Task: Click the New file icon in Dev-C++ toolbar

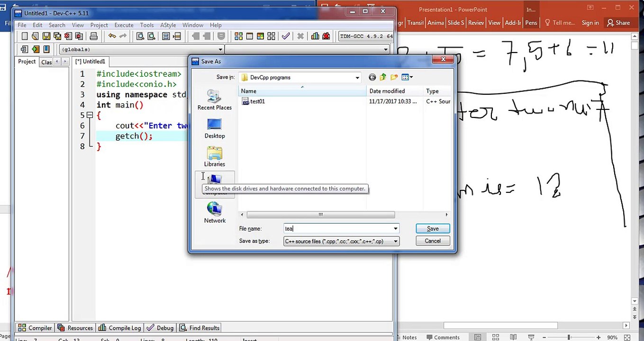Action: (x=25, y=36)
